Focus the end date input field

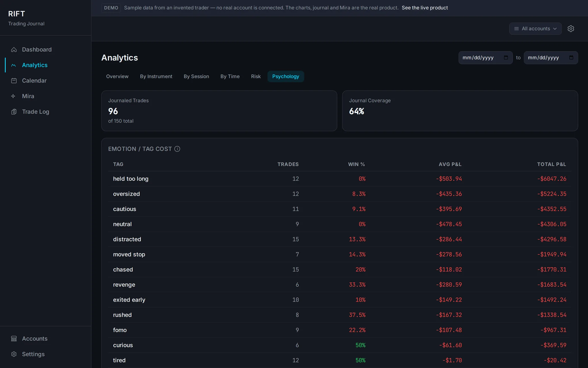coord(551,58)
